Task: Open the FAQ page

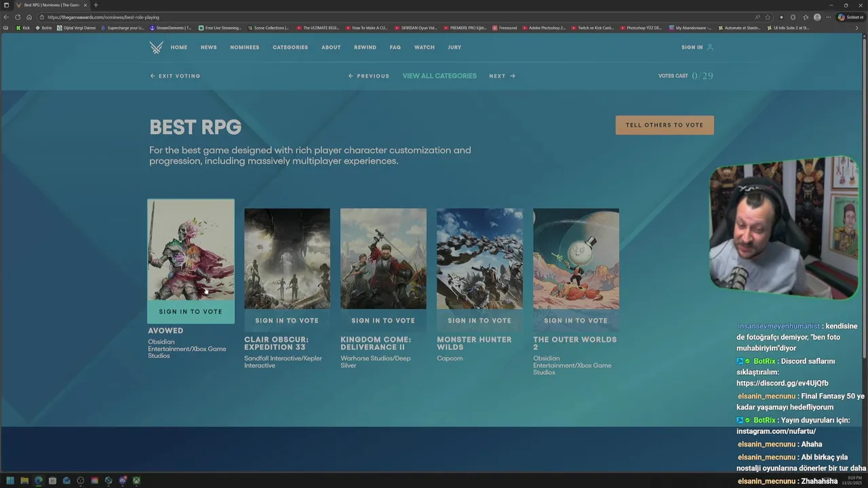Action: (x=395, y=47)
